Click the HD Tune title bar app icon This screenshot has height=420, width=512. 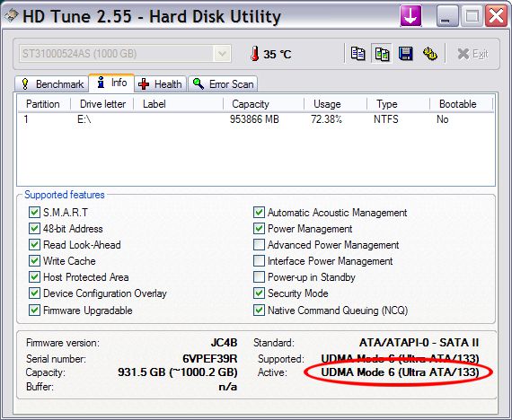[x=11, y=15]
